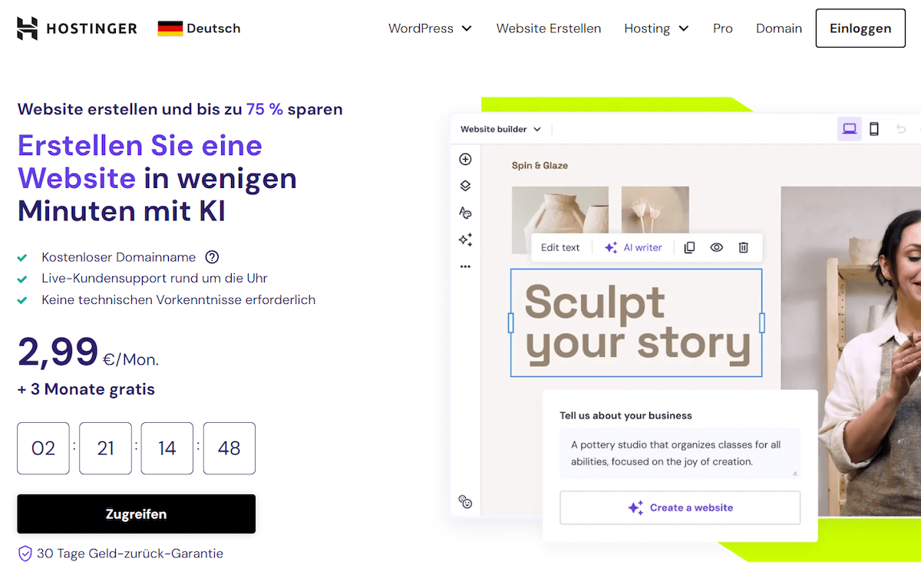This screenshot has height=588, width=921.
Task: Click the left resize handle of the text block
Action: [x=511, y=323]
